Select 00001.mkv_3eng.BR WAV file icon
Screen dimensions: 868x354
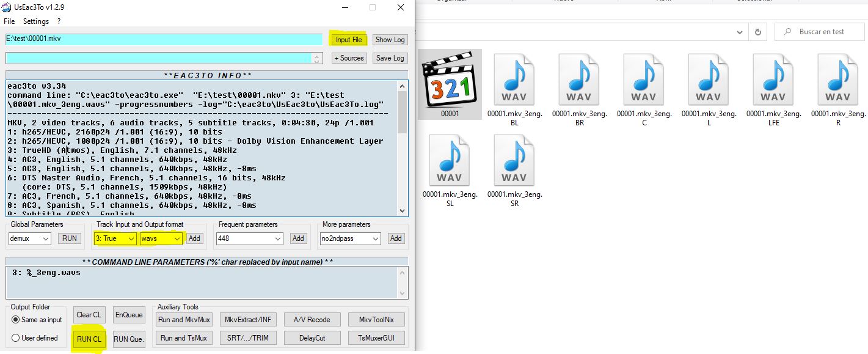(x=578, y=80)
